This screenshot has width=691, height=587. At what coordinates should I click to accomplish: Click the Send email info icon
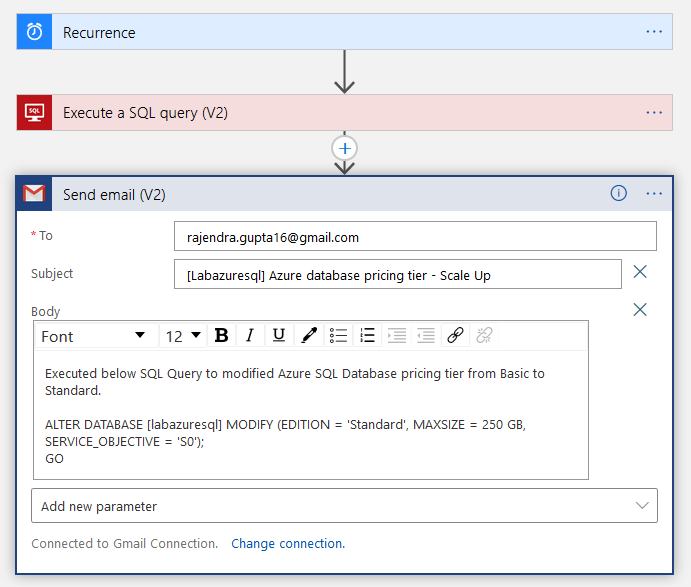[x=619, y=194]
